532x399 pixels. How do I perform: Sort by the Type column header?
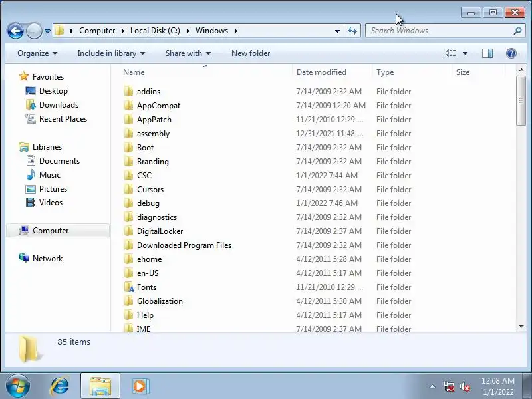pos(385,72)
